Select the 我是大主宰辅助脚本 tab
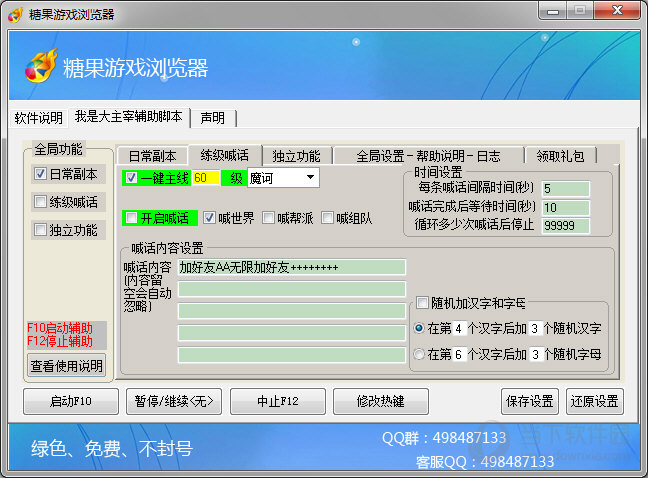The image size is (648, 478). tap(129, 117)
